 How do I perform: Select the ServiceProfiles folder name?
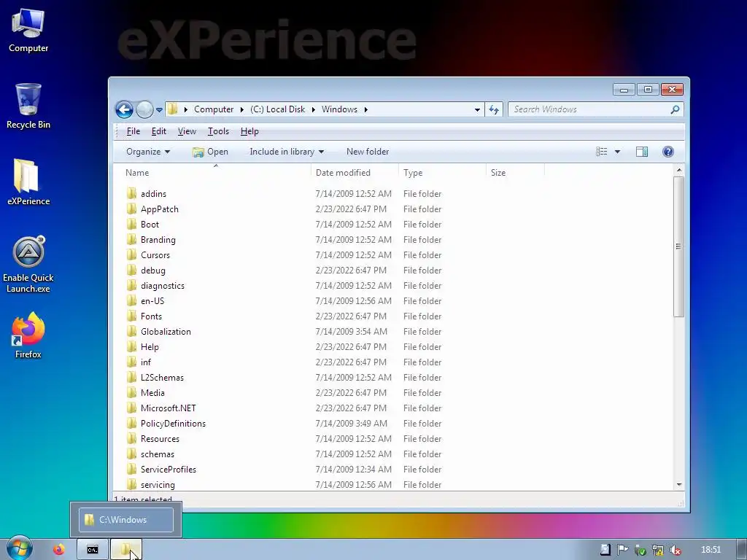pos(169,470)
